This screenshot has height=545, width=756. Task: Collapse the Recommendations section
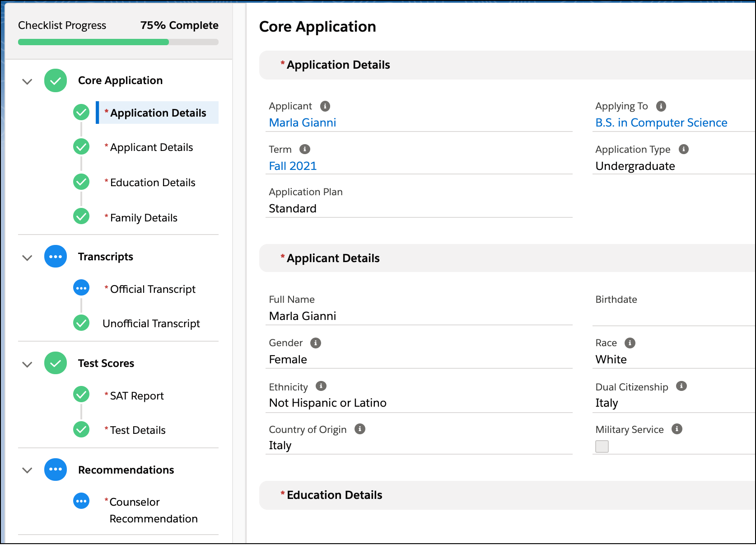(x=27, y=470)
